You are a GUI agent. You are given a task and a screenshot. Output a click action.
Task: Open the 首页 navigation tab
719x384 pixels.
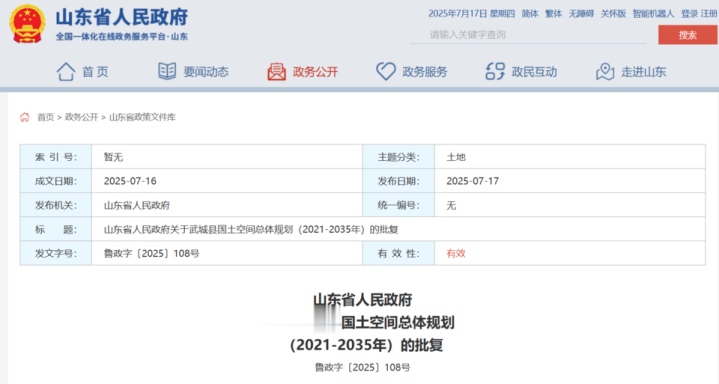[95, 72]
